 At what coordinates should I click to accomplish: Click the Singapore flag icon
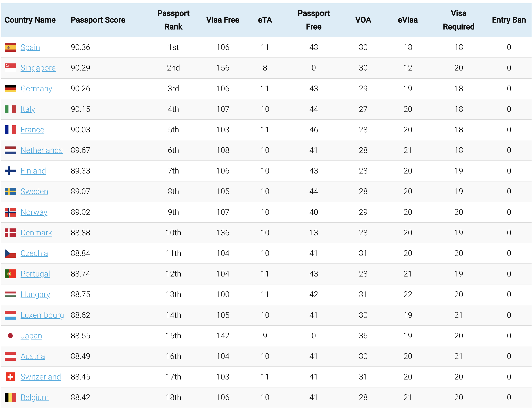click(x=10, y=68)
